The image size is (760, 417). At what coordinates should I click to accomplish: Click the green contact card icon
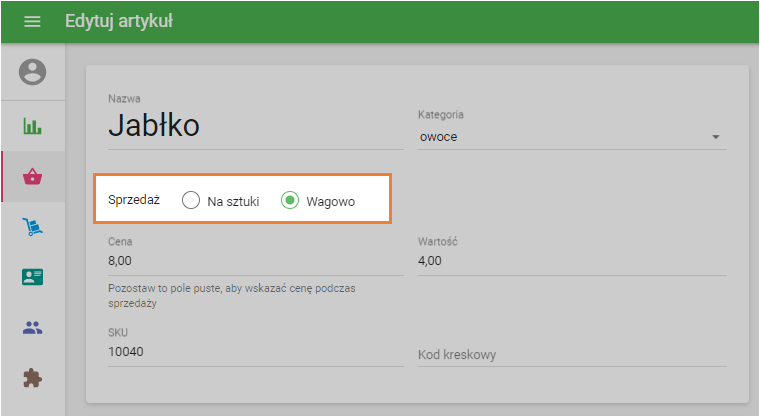click(32, 277)
